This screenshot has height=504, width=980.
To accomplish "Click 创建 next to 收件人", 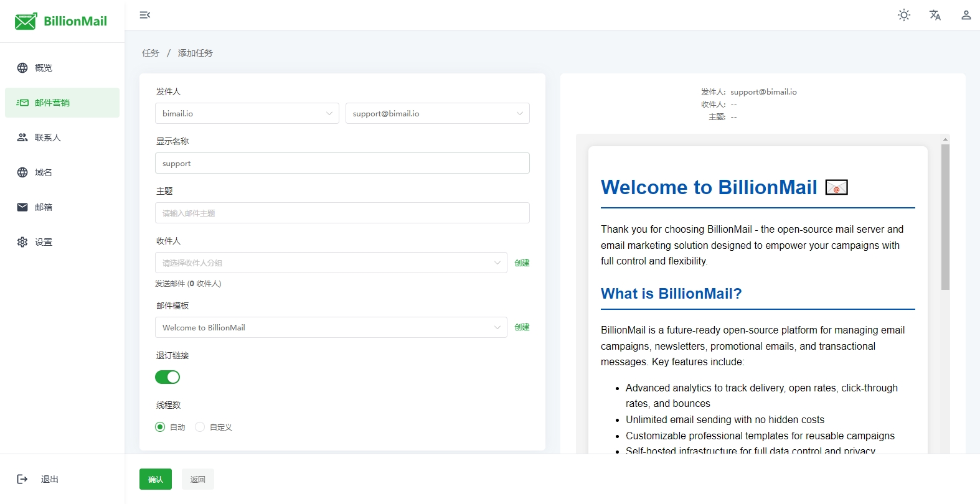I will (x=522, y=263).
